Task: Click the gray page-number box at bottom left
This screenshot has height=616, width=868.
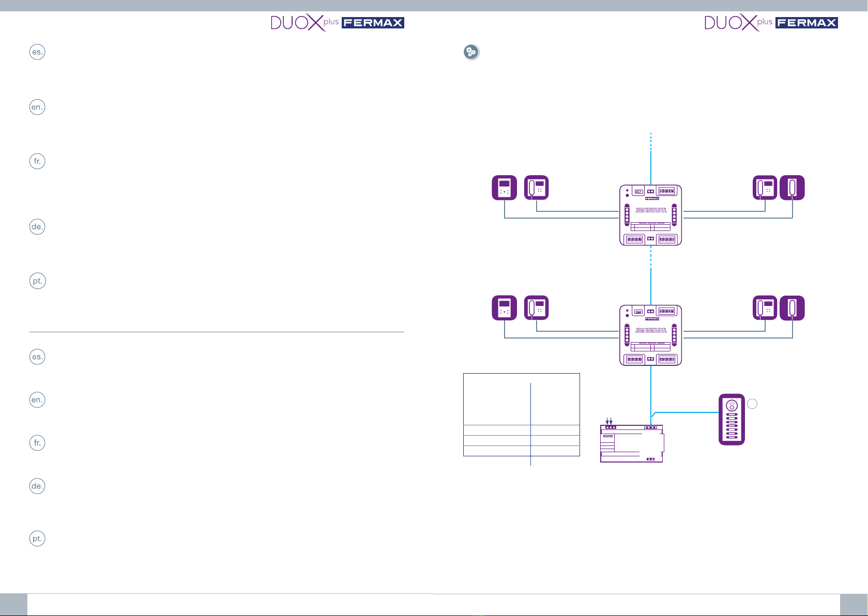Action: (13, 605)
